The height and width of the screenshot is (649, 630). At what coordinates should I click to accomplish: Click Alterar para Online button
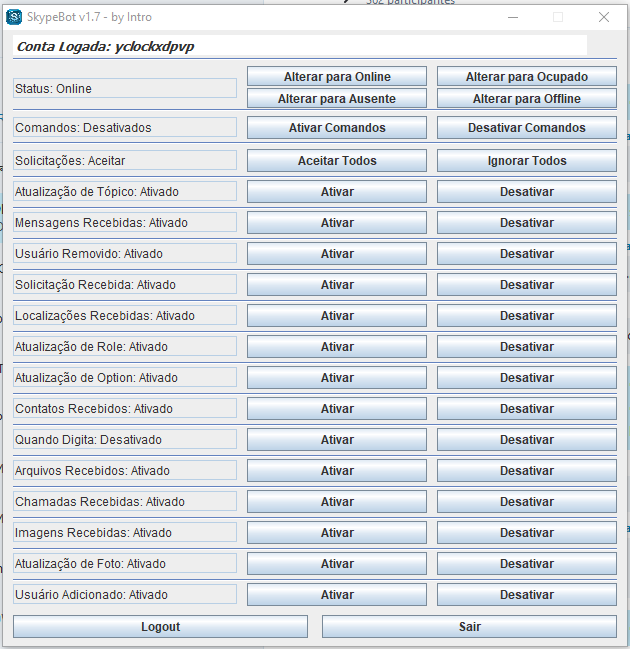[337, 77]
